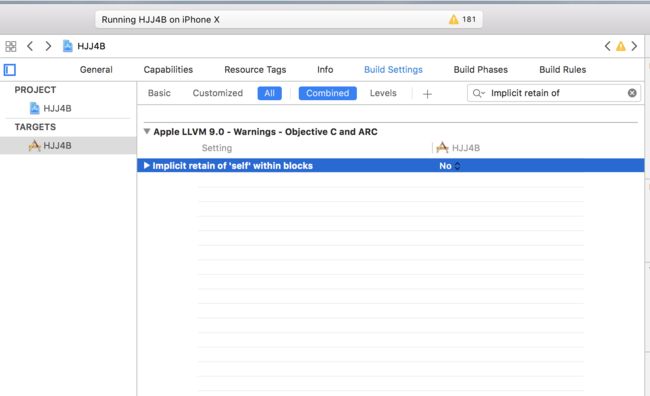Select the Build Settings tab
The image size is (650, 396).
point(393,70)
